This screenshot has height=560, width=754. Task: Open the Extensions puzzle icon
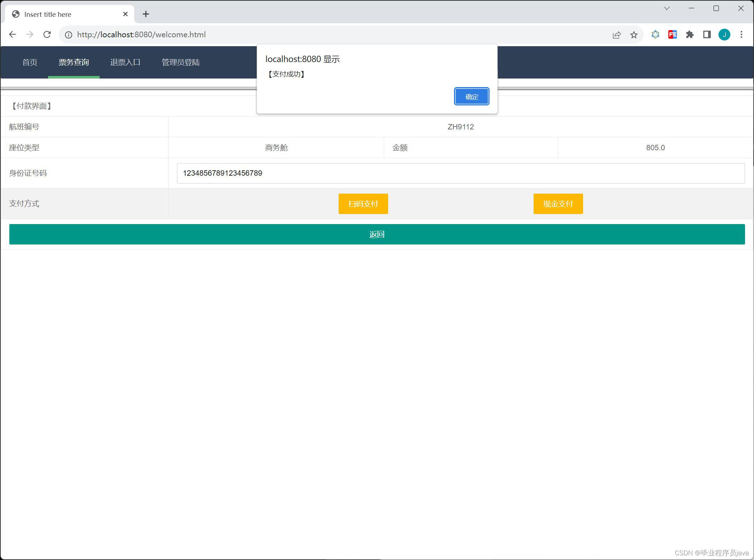(x=690, y=34)
